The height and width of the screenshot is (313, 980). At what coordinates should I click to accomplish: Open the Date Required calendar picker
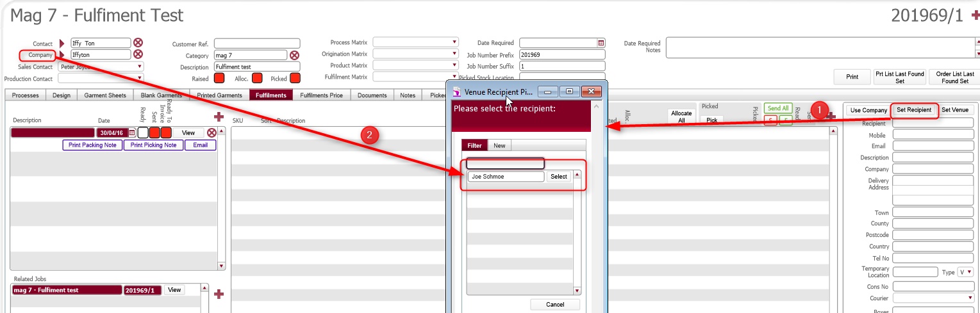click(x=601, y=43)
